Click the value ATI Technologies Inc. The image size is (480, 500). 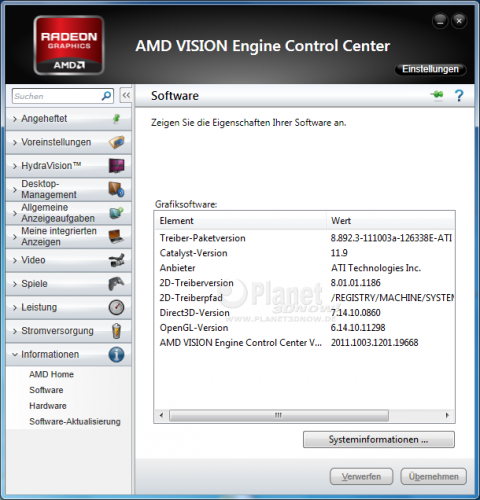click(x=376, y=268)
